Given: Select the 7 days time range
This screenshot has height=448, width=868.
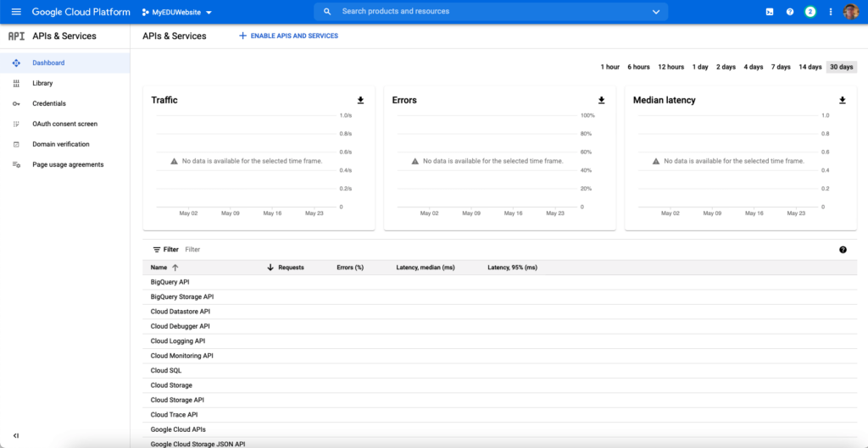Looking at the screenshot, I should click(x=781, y=67).
